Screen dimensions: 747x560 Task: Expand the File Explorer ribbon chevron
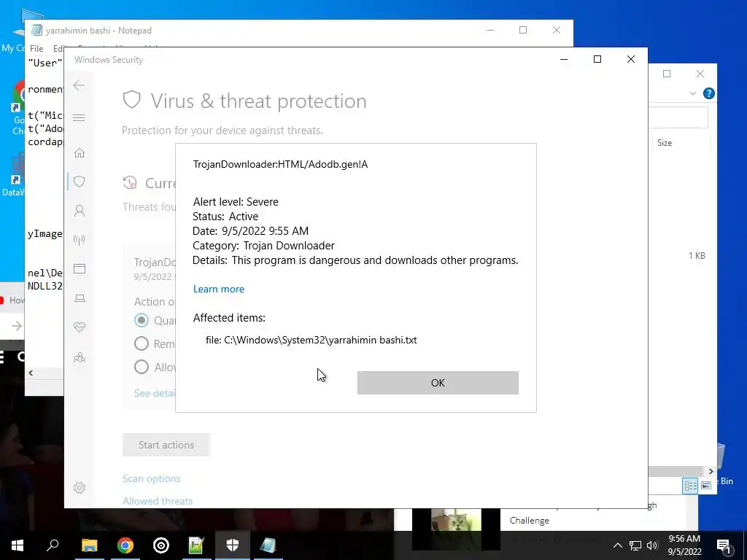point(693,93)
